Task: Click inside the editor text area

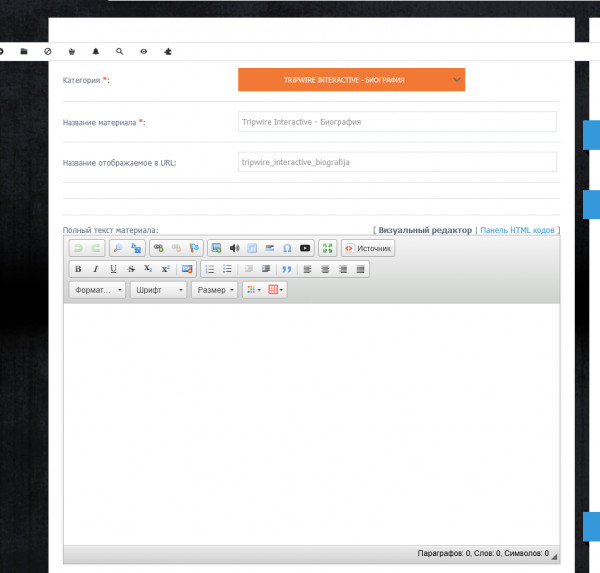Action: coord(311,424)
